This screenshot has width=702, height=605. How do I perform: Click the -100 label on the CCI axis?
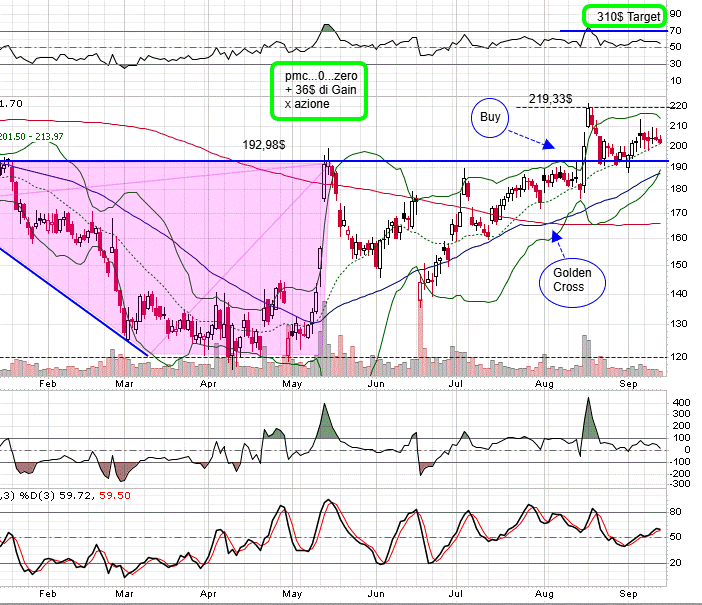click(x=679, y=462)
